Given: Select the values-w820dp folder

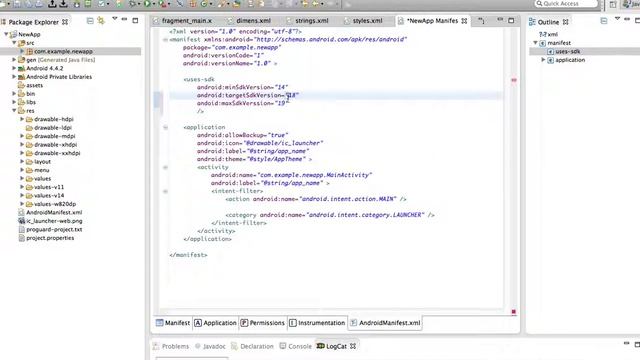Looking at the screenshot, I should point(55,204).
